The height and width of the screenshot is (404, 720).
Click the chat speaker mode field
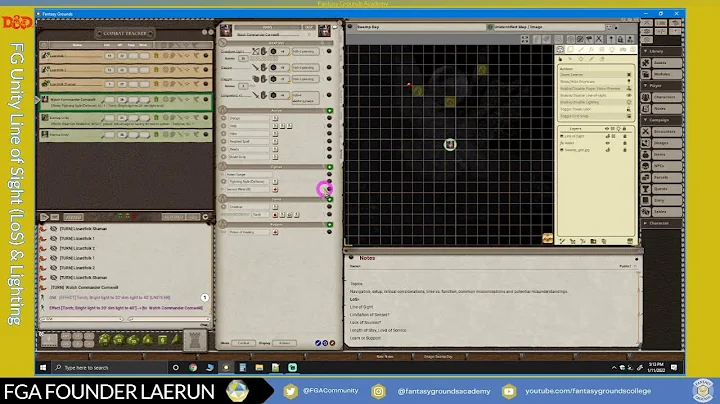[82, 319]
